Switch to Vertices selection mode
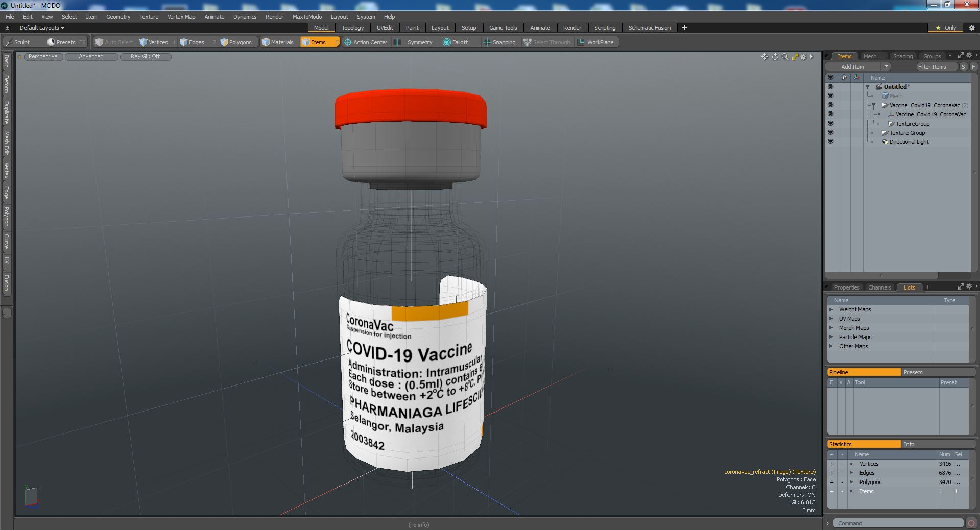This screenshot has width=980, height=530. (x=157, y=42)
